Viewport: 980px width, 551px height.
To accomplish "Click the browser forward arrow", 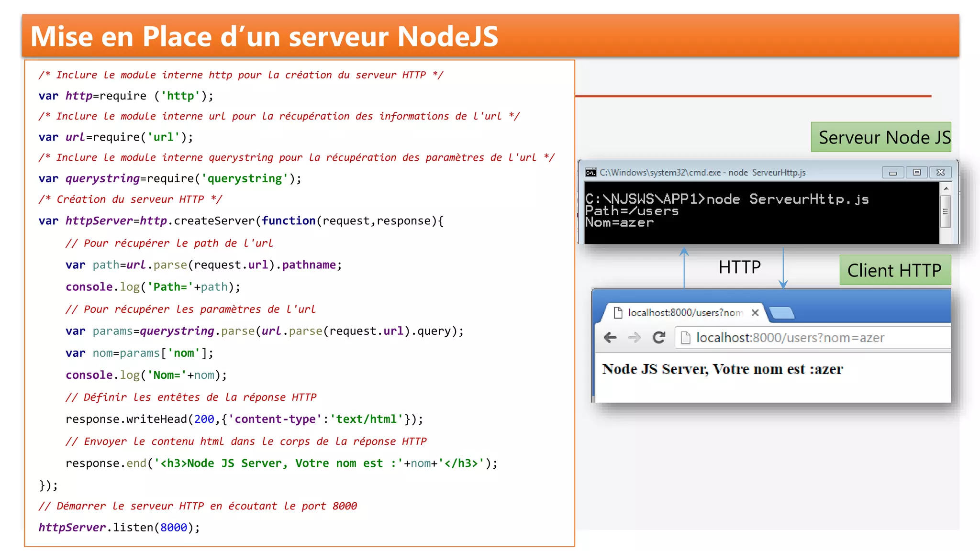I will click(635, 338).
